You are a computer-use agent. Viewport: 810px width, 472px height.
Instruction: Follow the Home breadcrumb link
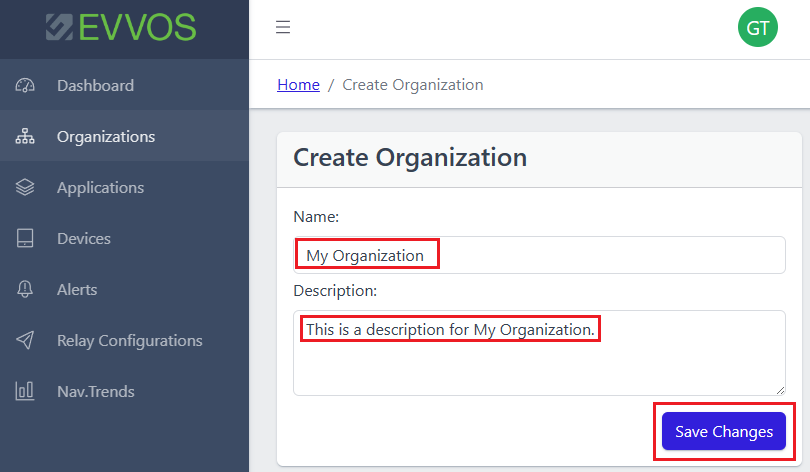[298, 85]
